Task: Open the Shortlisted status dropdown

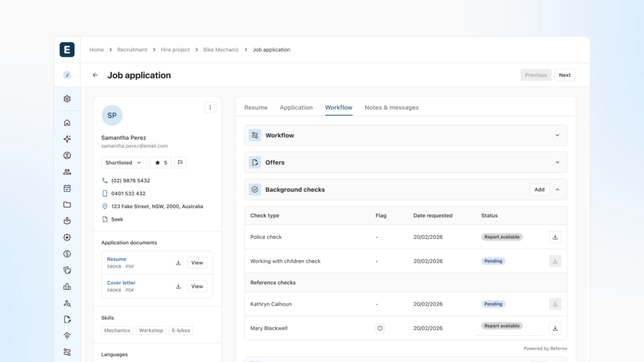Action: point(124,163)
